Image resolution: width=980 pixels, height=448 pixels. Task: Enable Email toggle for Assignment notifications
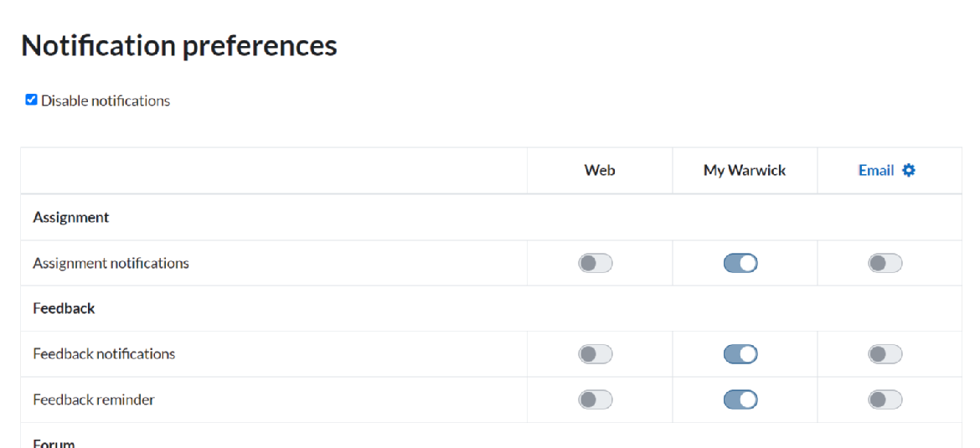click(885, 264)
